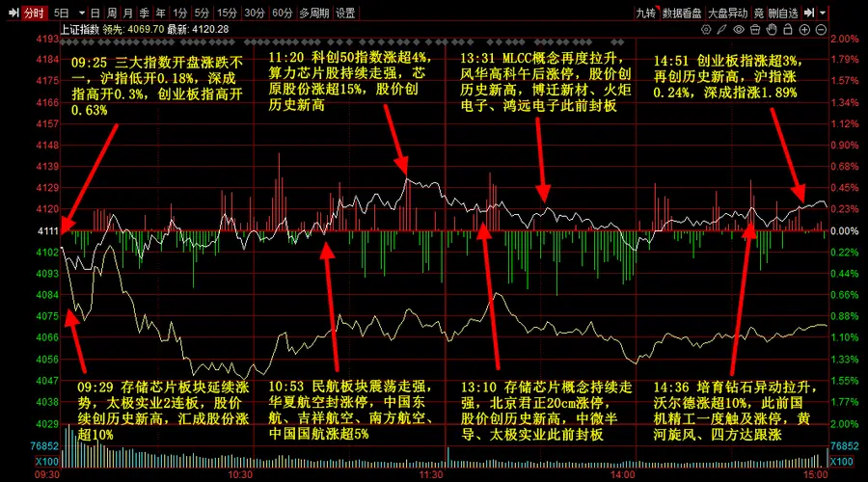Open the dropdown arrow next to 5日
The width and height of the screenshot is (868, 482).
coord(82,13)
